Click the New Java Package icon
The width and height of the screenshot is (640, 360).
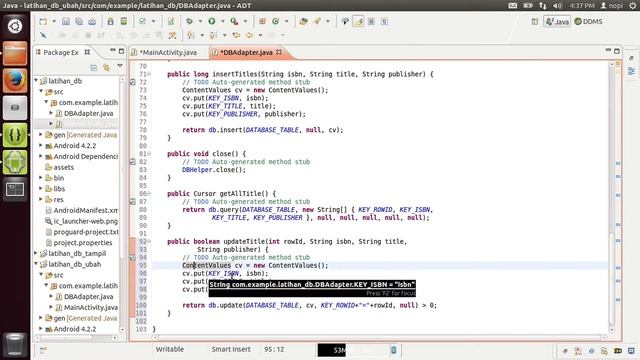pyautogui.click(x=262, y=21)
